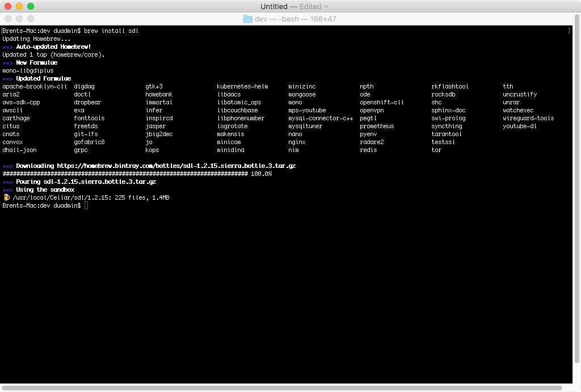This screenshot has height=392, width=581.
Task: Minimize the Untitled window with yellow button
Action: pyautogui.click(x=19, y=6)
